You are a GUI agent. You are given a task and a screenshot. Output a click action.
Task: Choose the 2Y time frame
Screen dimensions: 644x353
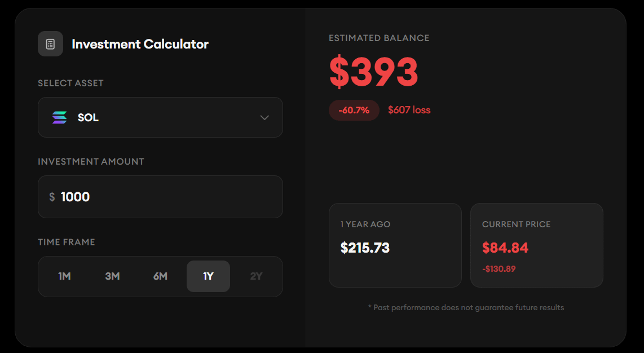pyautogui.click(x=256, y=276)
